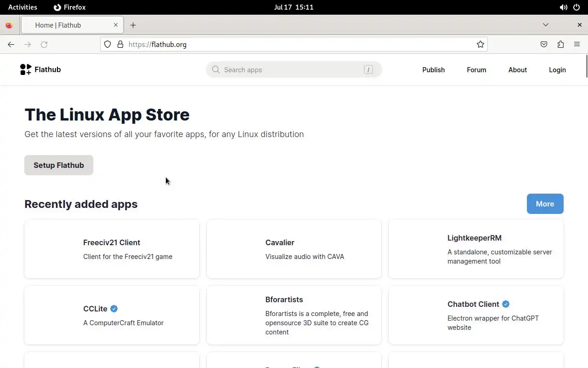Click 'Electron wrapper for ChatGPT website' text
The height and width of the screenshot is (368, 588).
pos(493,323)
